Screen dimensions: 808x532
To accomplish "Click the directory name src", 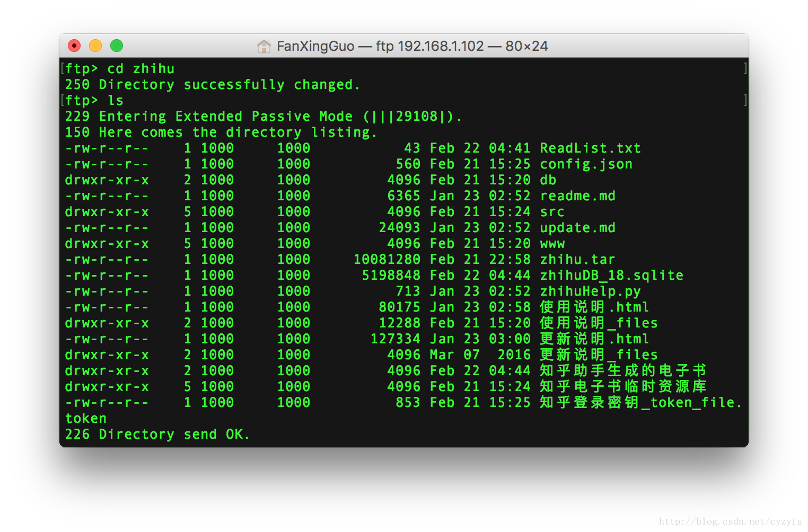I will coord(552,212).
